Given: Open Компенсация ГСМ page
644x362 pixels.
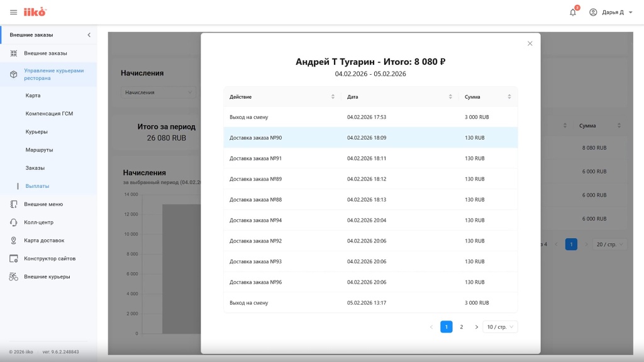Looking at the screenshot, I should click(x=49, y=114).
